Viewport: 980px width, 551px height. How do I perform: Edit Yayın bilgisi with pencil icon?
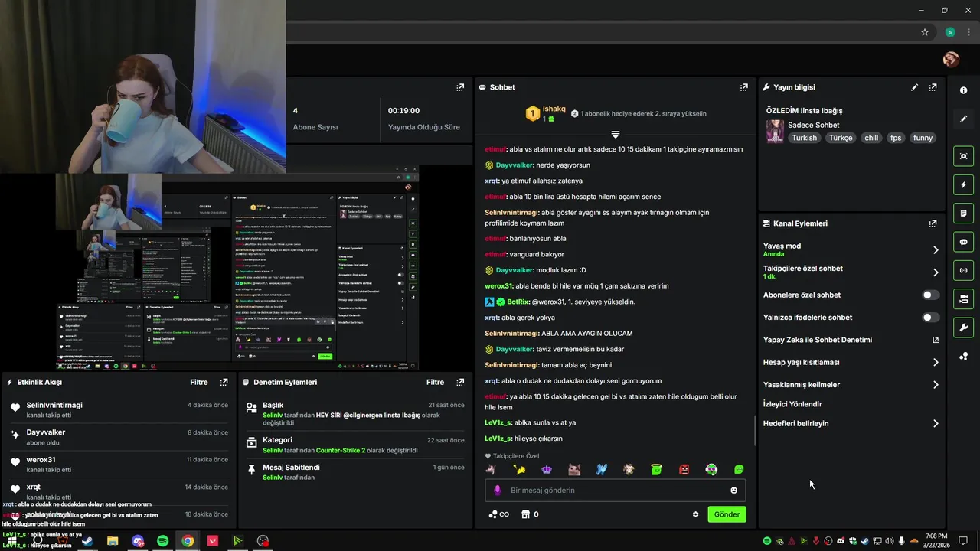pos(914,87)
